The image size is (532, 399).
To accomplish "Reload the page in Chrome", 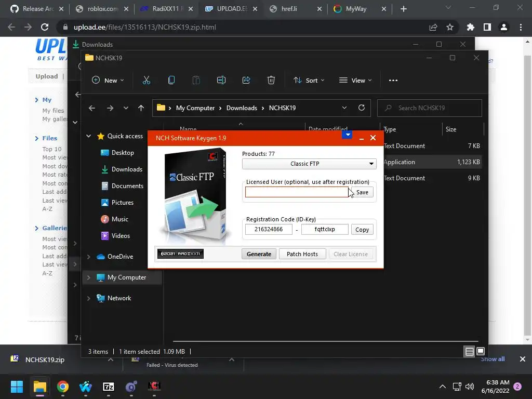I will tap(45, 27).
